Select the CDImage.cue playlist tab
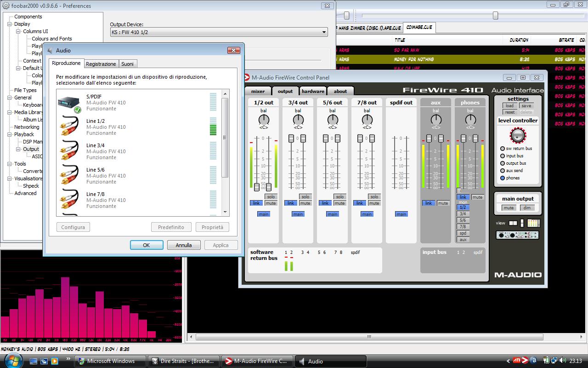The height and width of the screenshot is (368, 588). click(419, 28)
